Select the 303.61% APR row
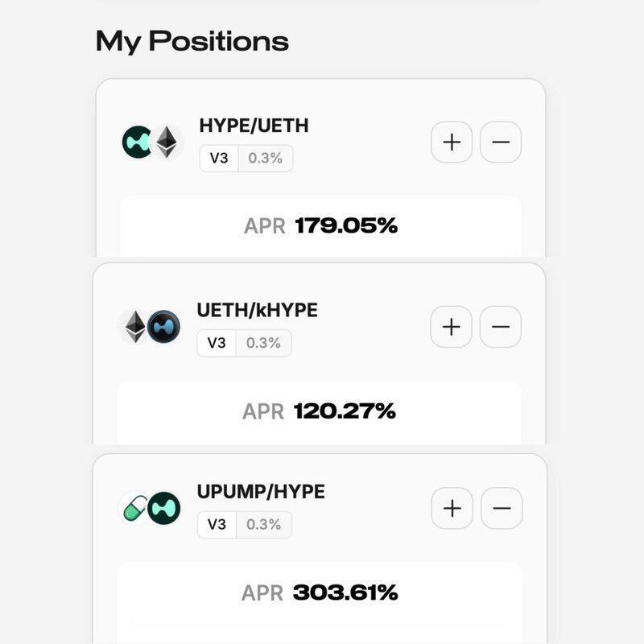 tap(320, 593)
